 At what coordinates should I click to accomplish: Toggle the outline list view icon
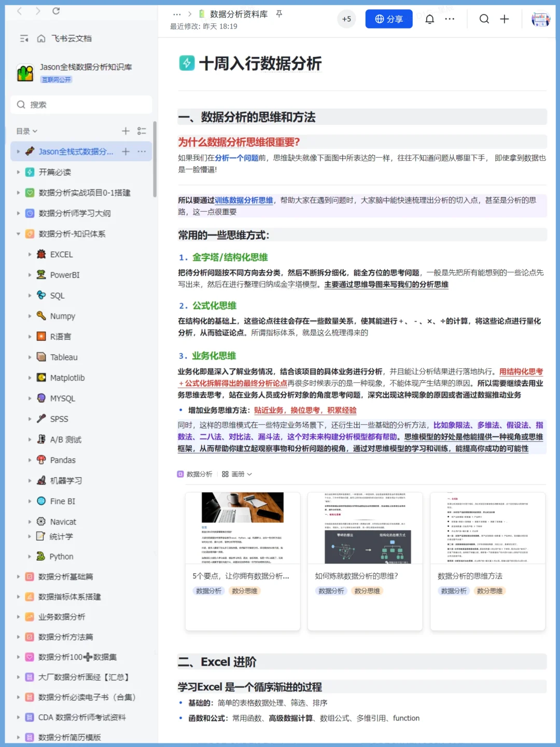tap(142, 131)
